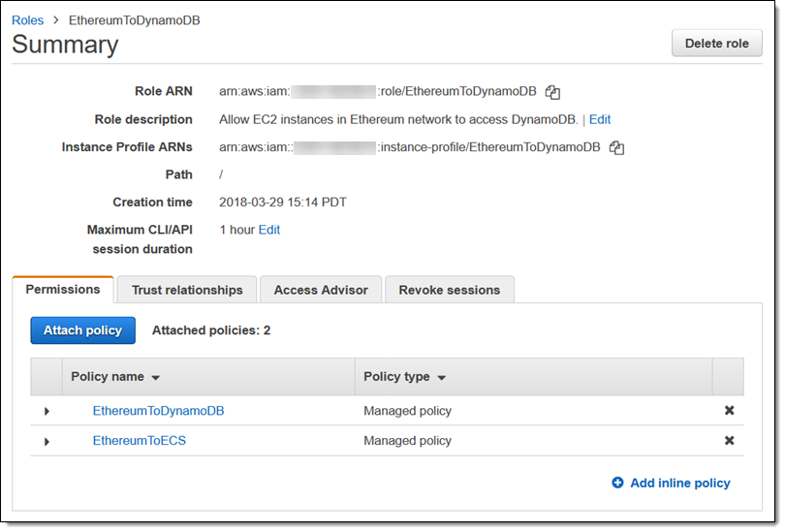Click the plus icon beside Add inline policy
Screen dimensions: 785x532
point(617,483)
